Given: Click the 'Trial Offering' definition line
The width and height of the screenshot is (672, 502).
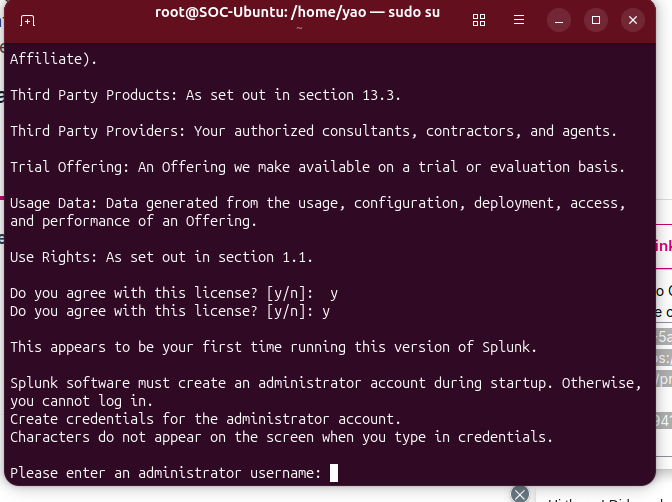Looking at the screenshot, I should (318, 167).
